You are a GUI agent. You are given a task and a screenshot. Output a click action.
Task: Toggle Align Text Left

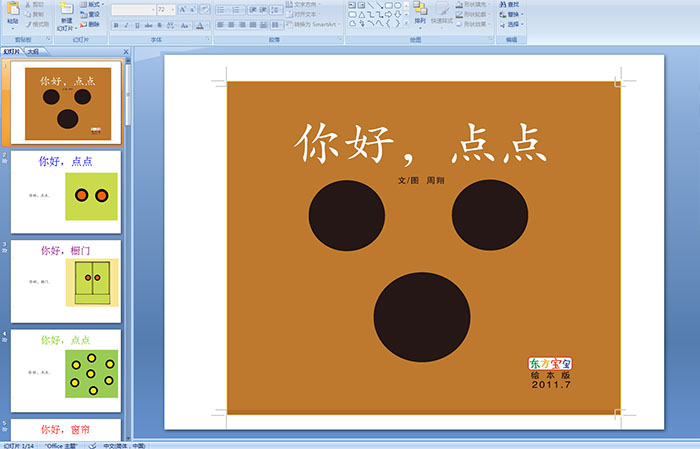coord(221,25)
